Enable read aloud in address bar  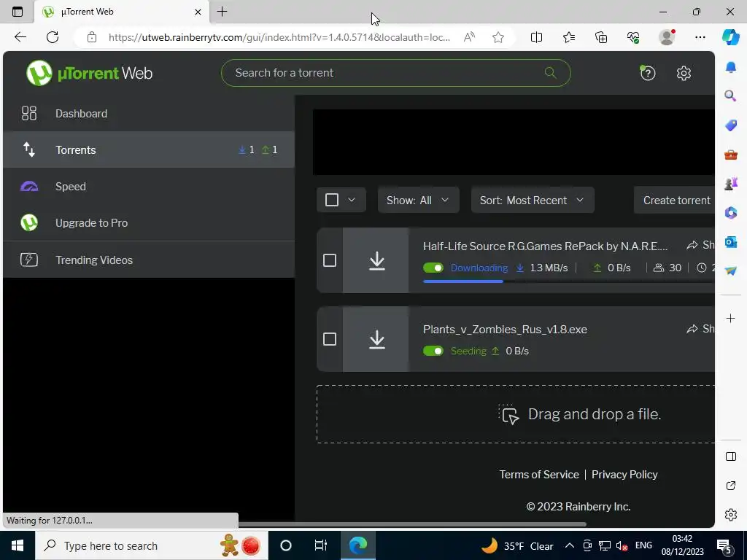click(469, 37)
